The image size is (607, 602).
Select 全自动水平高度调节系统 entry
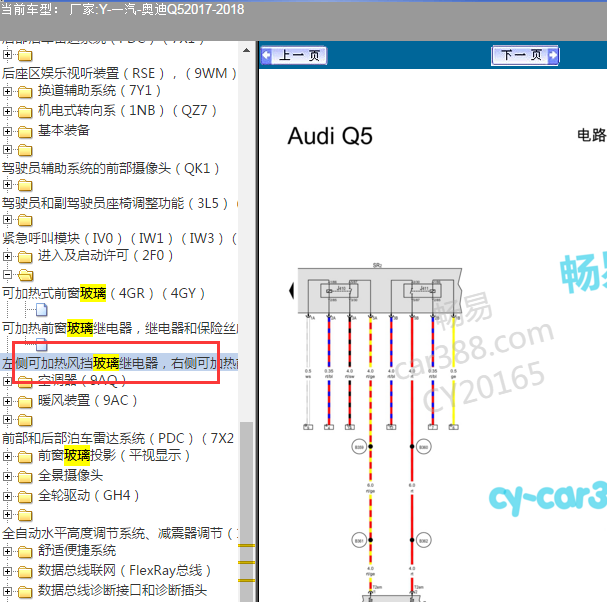click(x=119, y=533)
